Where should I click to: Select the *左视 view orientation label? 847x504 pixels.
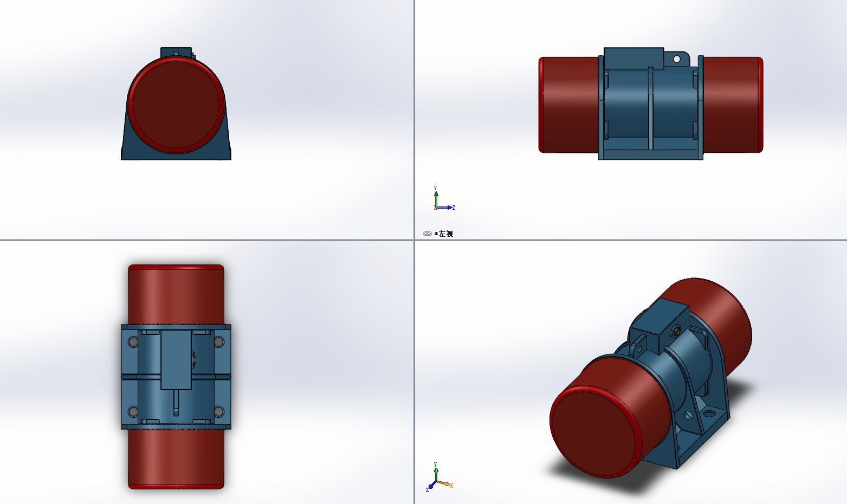(x=444, y=234)
